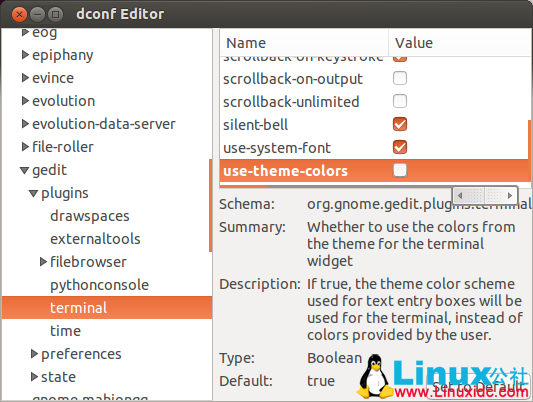The height and width of the screenshot is (402, 533).
Task: Click the horizontal scrollbar right arrow
Action: (510, 195)
